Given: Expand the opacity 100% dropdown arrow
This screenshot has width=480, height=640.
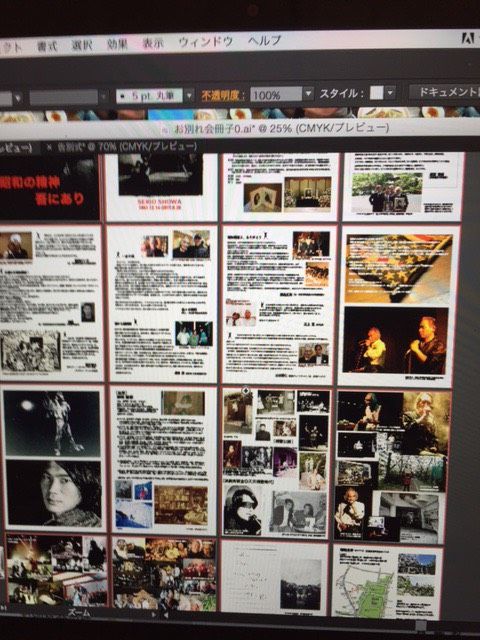Looking at the screenshot, I should [309, 93].
